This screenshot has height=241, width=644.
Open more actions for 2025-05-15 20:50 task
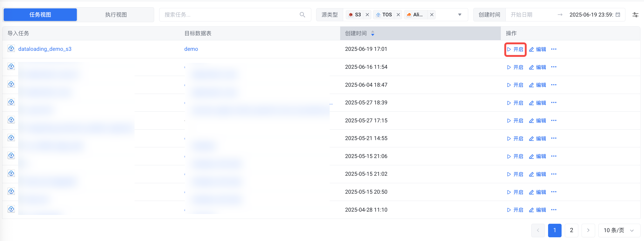coord(554,192)
